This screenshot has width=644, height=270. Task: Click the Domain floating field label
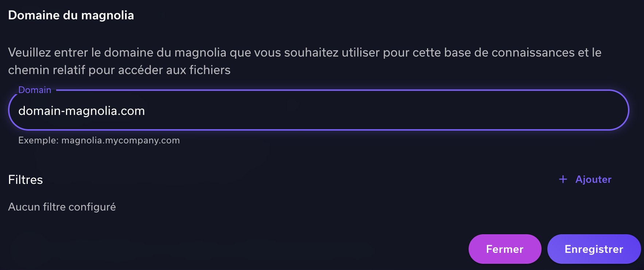click(35, 90)
